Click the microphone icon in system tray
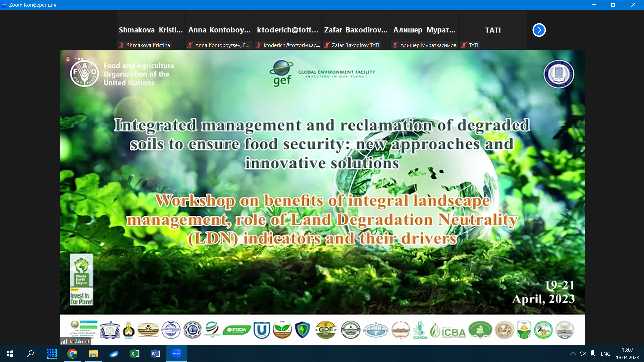This screenshot has width=644, height=362. [x=593, y=354]
